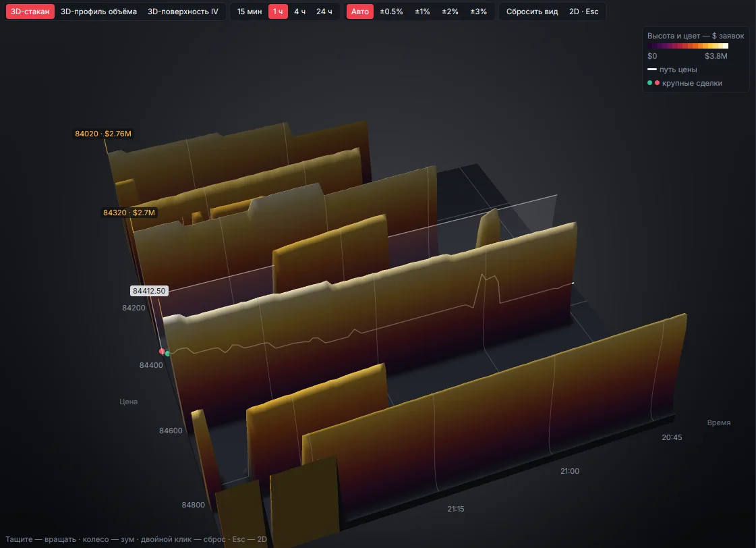Set price range to ±0.5%
756x548 pixels.
pyautogui.click(x=391, y=11)
